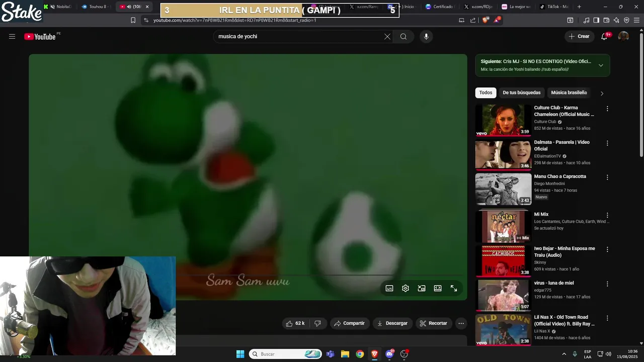This screenshot has width=644, height=362.
Task: Open options for Manu Chao video
Action: pos(607,177)
